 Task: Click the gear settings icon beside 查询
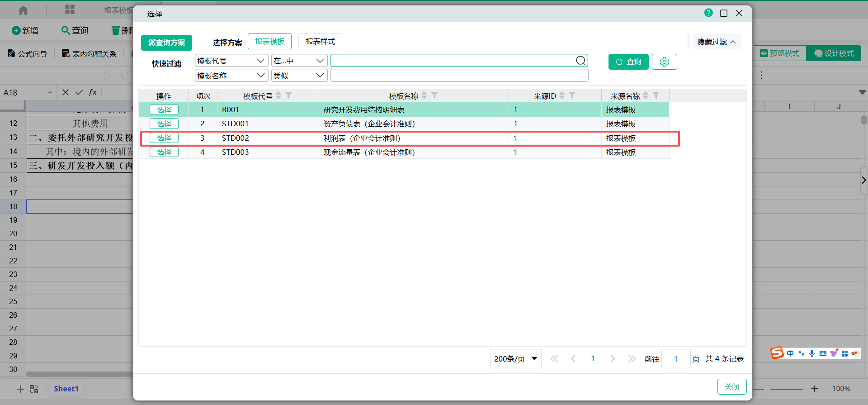click(664, 62)
